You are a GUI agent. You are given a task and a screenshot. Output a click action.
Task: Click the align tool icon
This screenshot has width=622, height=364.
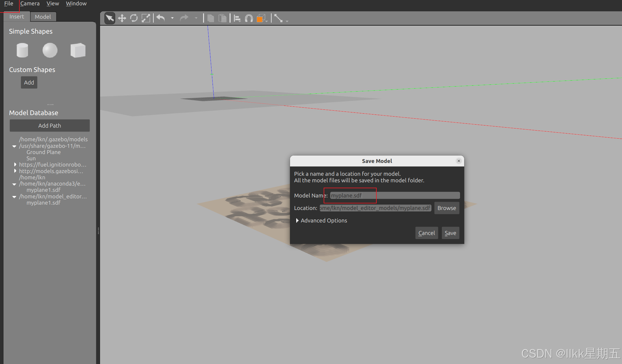tap(237, 18)
